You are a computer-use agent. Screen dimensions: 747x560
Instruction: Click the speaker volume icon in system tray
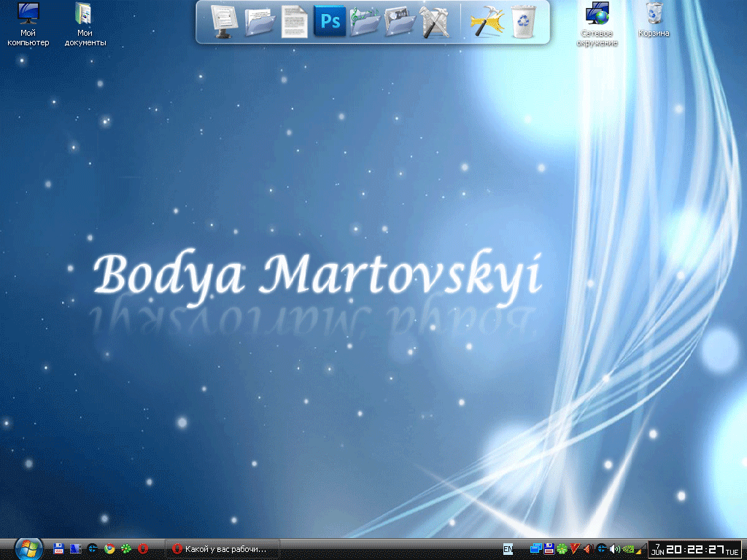coord(614,548)
